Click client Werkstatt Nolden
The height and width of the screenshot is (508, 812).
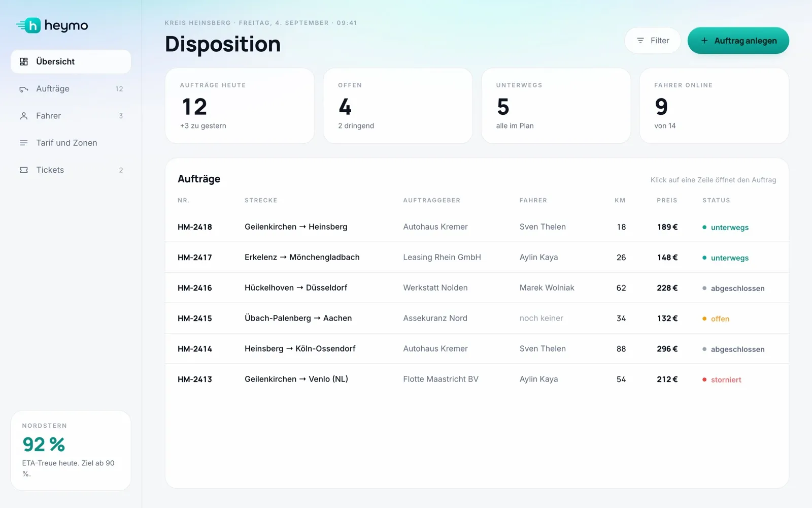[x=435, y=288]
